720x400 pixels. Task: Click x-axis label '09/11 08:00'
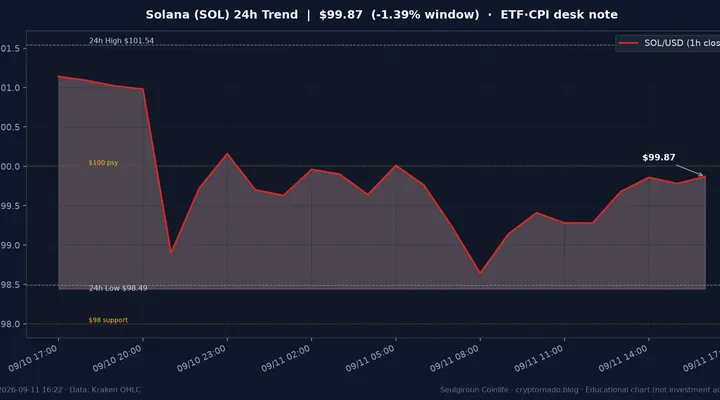(x=455, y=358)
